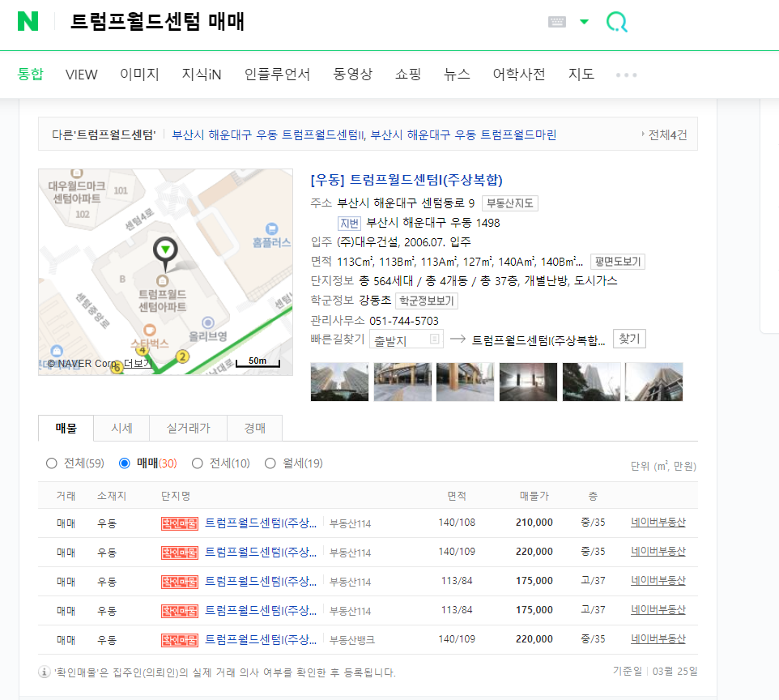Open the 지도 tab
Viewport: 779px width, 700px height.
coord(581,74)
